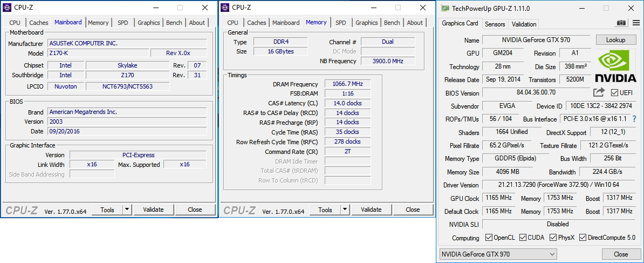Switch to GPU-Z Sensors tab

(x=495, y=24)
